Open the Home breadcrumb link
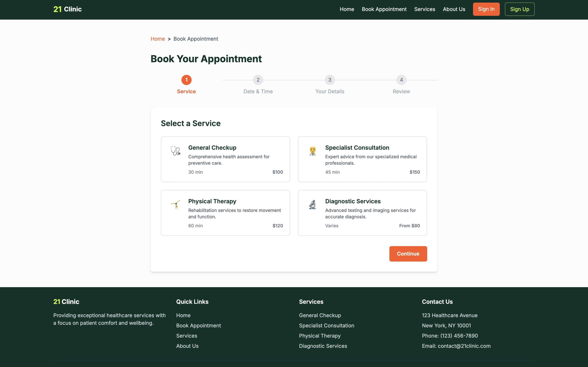 158,39
